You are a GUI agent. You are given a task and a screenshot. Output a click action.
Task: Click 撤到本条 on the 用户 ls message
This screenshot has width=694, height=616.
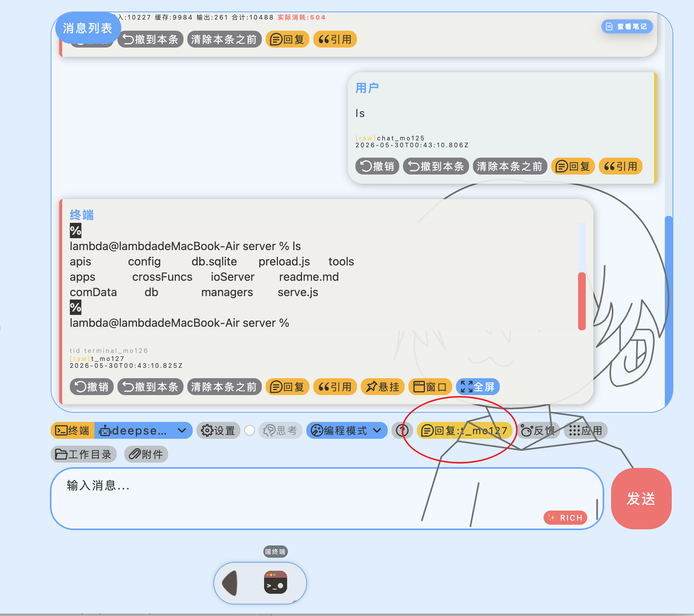[x=436, y=166]
